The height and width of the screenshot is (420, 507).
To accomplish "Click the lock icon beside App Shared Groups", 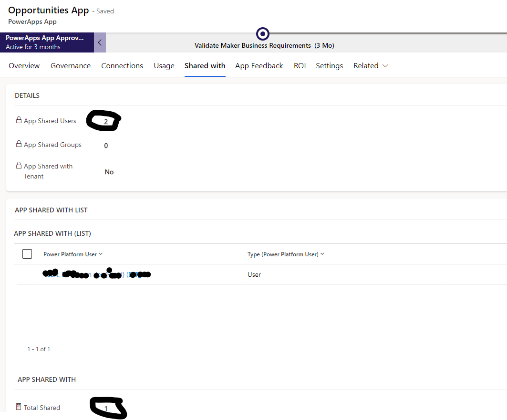I will [20, 144].
